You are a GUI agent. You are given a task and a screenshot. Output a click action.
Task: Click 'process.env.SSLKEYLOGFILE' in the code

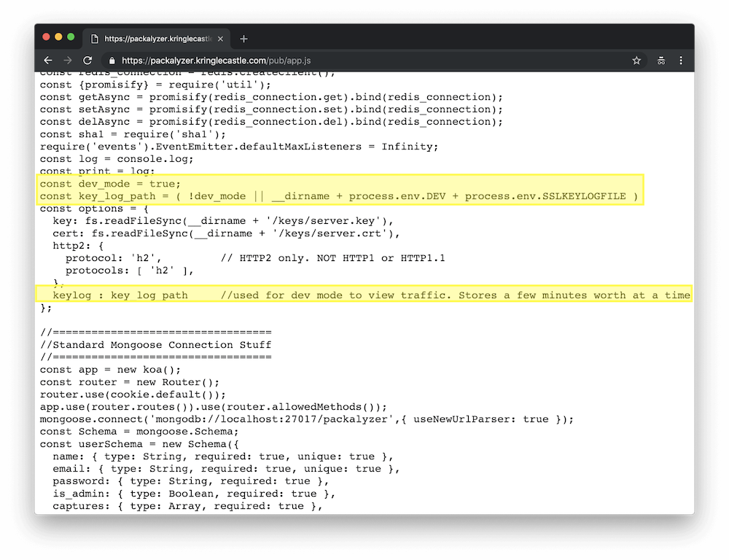545,196
